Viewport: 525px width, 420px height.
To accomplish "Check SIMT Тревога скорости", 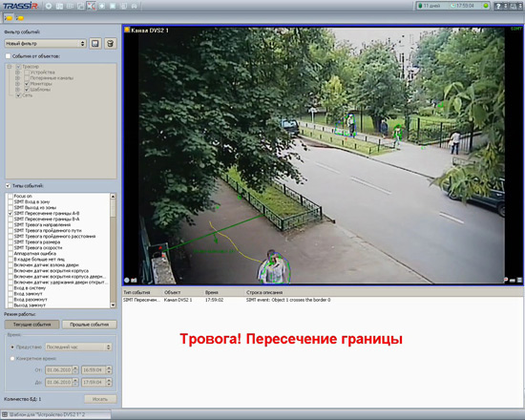I will [x=10, y=248].
